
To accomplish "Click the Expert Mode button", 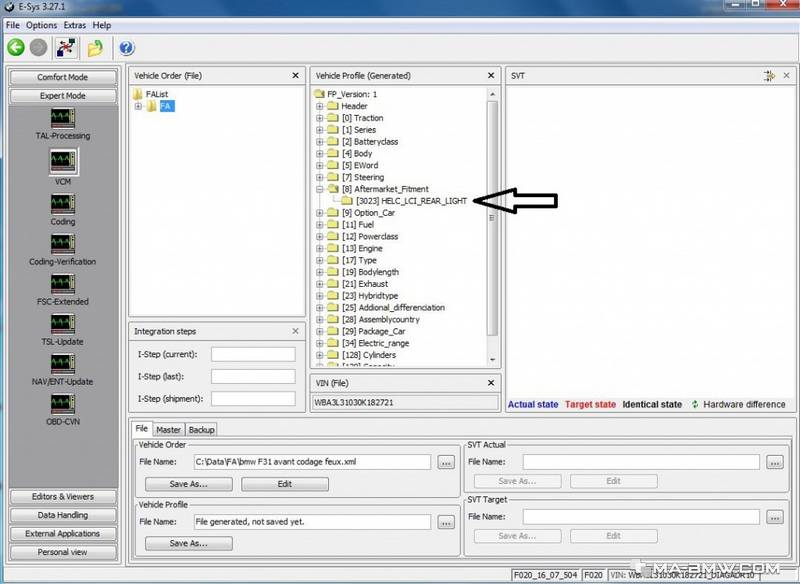I will coord(63,96).
